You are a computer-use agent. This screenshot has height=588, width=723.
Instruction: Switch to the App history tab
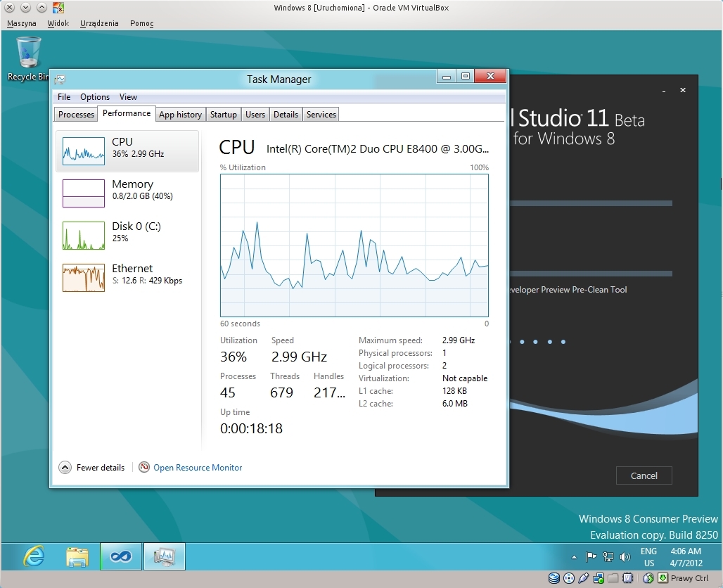coord(180,115)
